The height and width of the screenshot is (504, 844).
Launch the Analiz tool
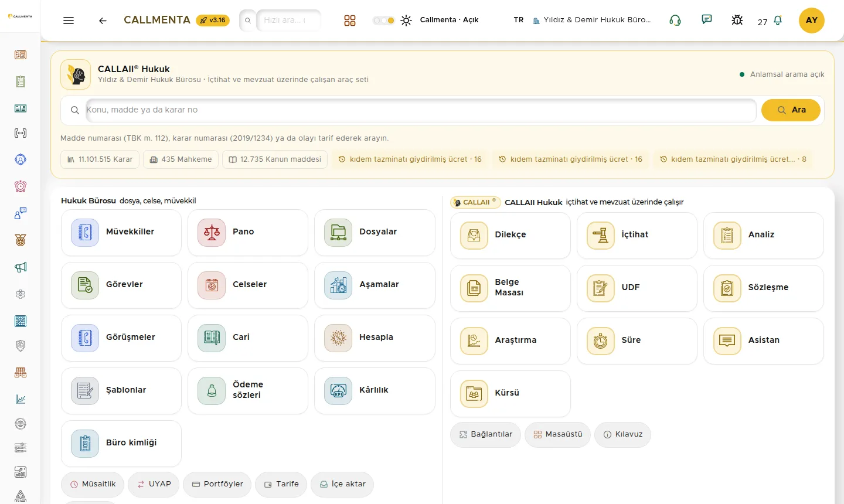point(764,236)
